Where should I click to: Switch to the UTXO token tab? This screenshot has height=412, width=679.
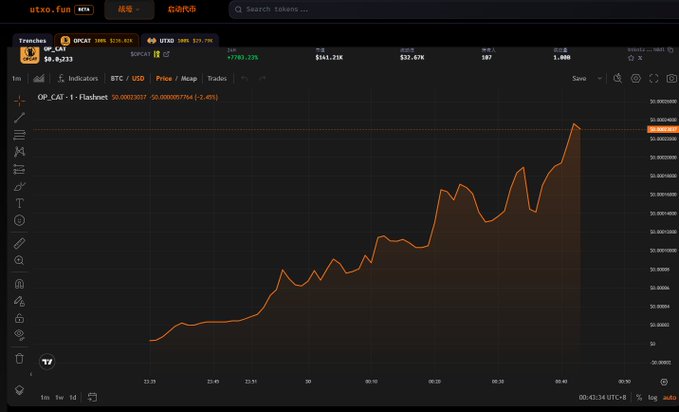click(x=180, y=40)
